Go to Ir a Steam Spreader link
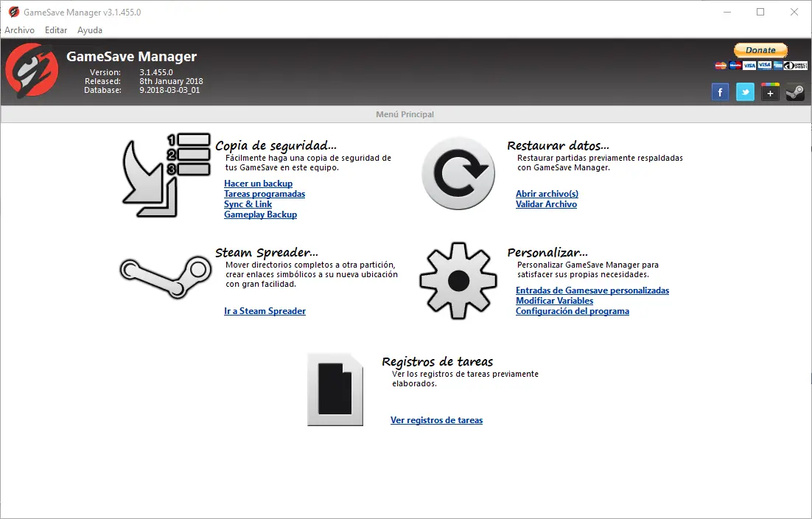Screen dimensions: 812x519 coord(265,311)
